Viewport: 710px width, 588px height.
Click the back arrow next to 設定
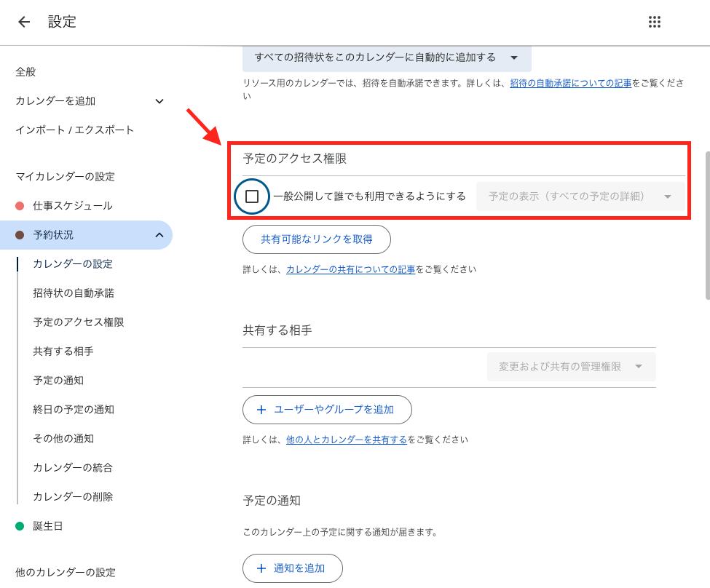[23, 22]
